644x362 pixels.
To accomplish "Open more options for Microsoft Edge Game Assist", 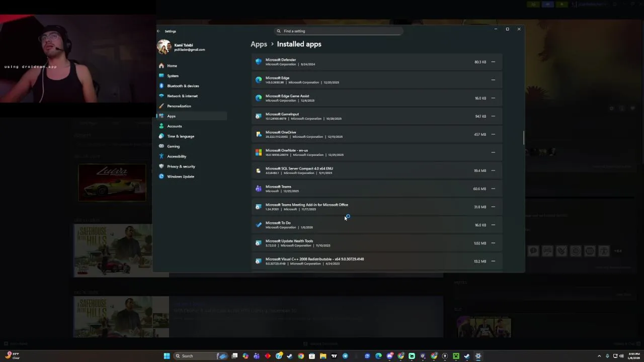I will pos(493,98).
